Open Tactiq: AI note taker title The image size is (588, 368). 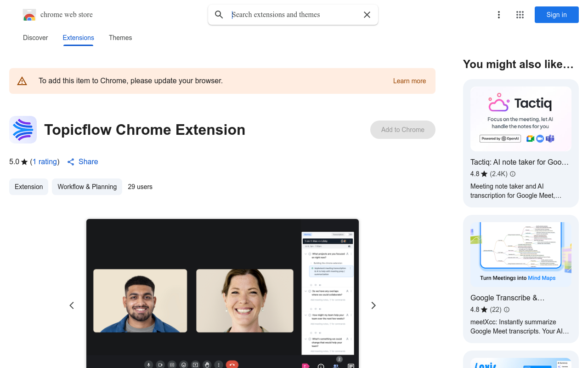coord(520,162)
